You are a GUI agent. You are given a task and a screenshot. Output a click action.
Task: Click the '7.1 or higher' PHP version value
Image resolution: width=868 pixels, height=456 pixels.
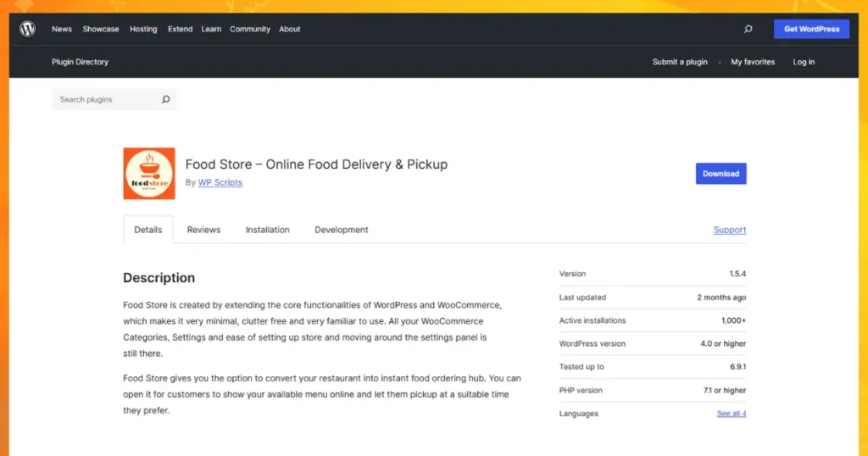(x=725, y=390)
